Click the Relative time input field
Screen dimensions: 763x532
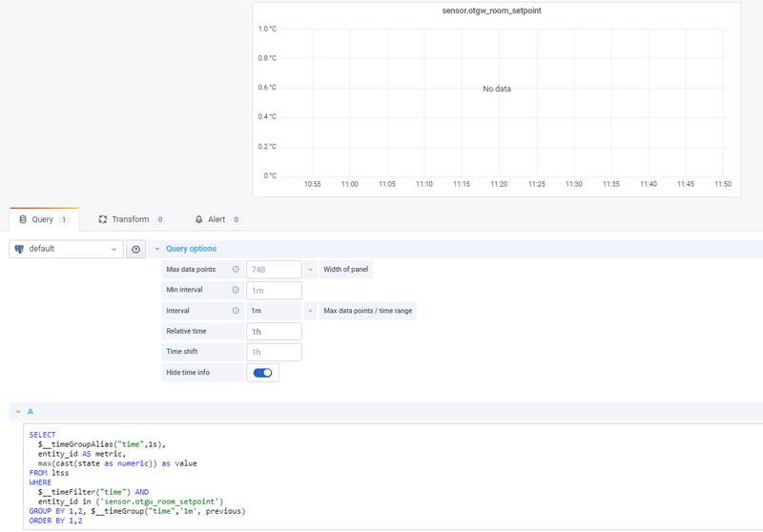click(x=274, y=331)
